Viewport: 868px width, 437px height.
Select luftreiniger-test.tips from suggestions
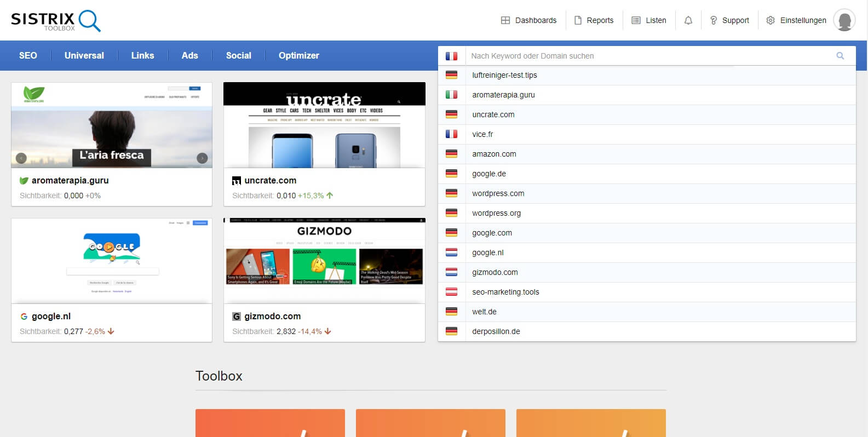[504, 75]
